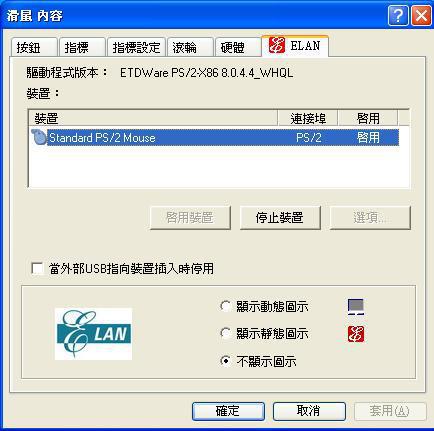The image size is (434, 431).
Task: Open the 硬體 tab
Action: point(238,47)
